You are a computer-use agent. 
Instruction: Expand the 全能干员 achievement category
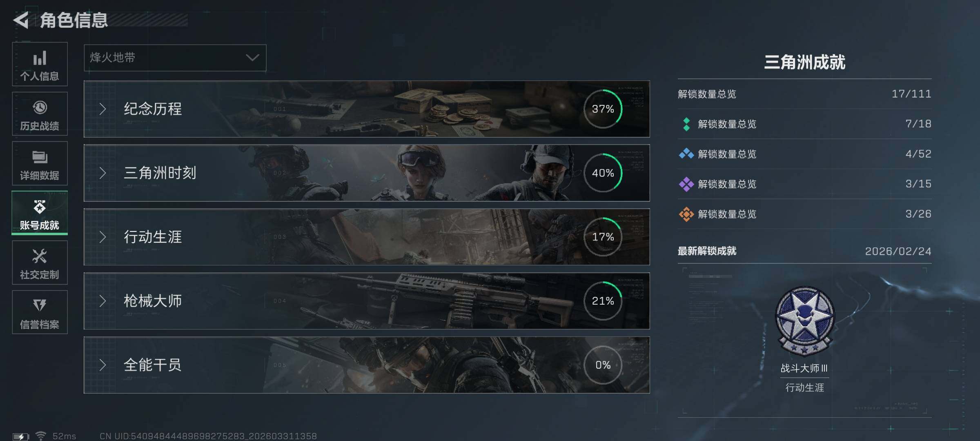pyautogui.click(x=367, y=365)
